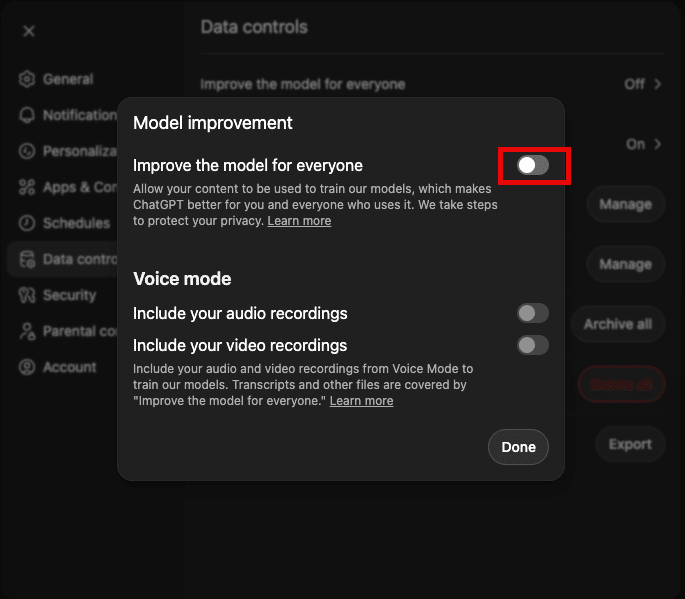Click the Archive all button
Viewport: 685px width, 599px height.
coord(618,324)
